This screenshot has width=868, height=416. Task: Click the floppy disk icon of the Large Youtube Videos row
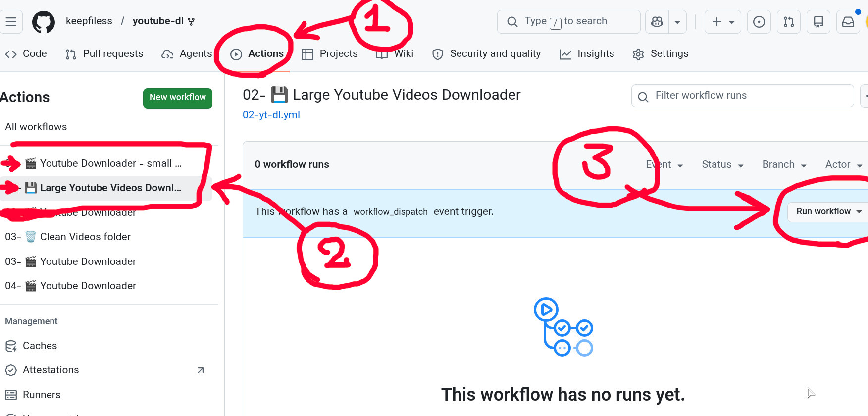[x=31, y=188]
